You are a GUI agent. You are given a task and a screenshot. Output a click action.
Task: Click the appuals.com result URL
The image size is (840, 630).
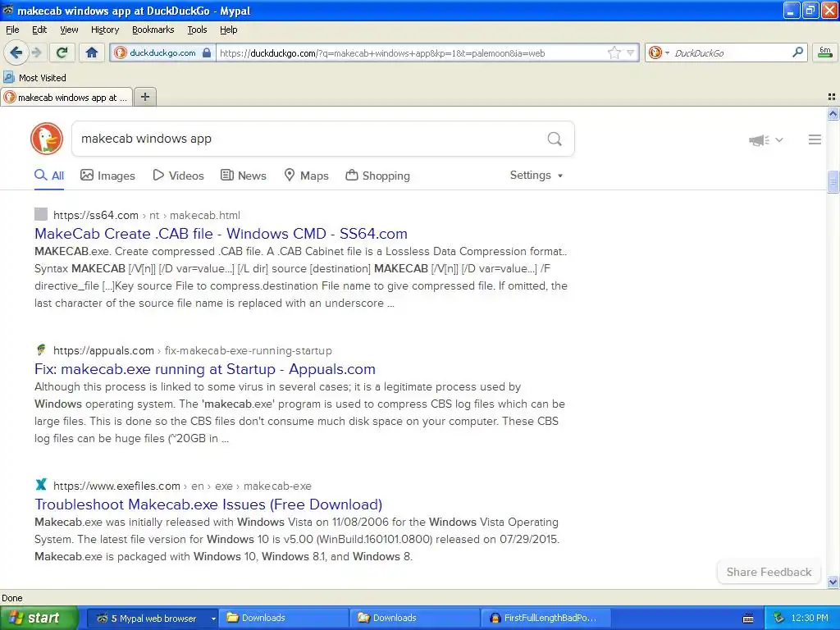pos(192,351)
